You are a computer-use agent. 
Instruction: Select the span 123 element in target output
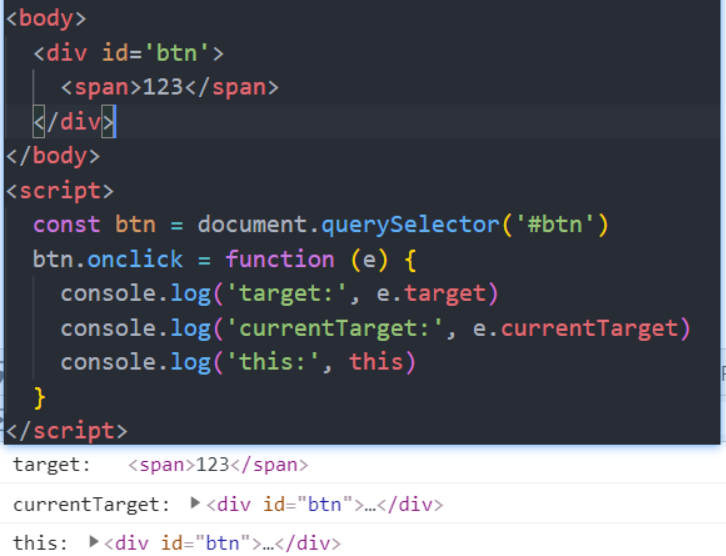(219, 465)
